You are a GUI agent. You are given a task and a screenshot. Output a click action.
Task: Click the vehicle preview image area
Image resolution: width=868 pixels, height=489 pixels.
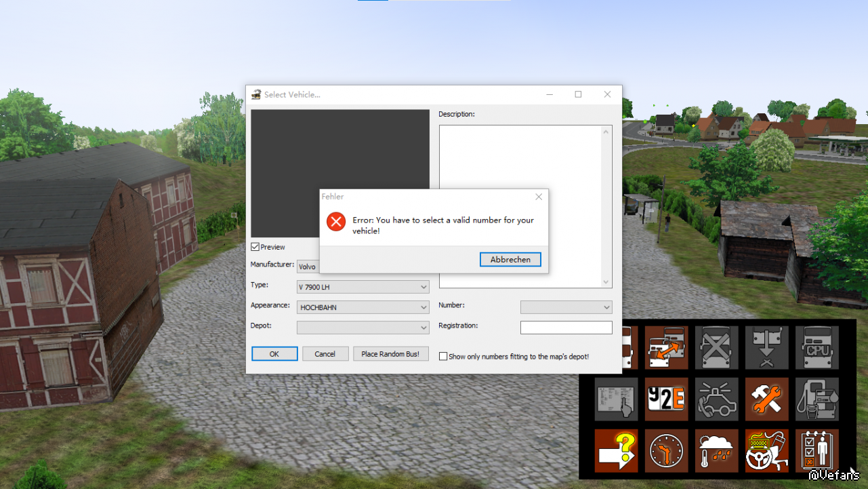coord(340,174)
